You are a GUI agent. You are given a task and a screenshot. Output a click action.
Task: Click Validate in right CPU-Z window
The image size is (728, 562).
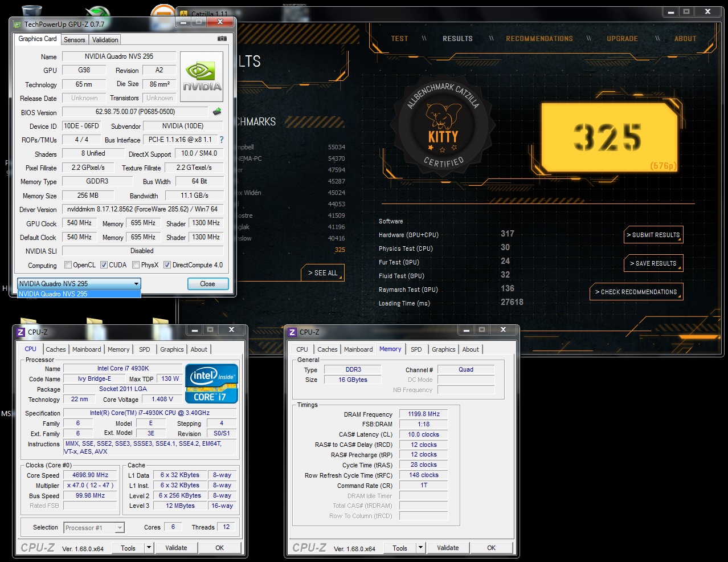448,548
